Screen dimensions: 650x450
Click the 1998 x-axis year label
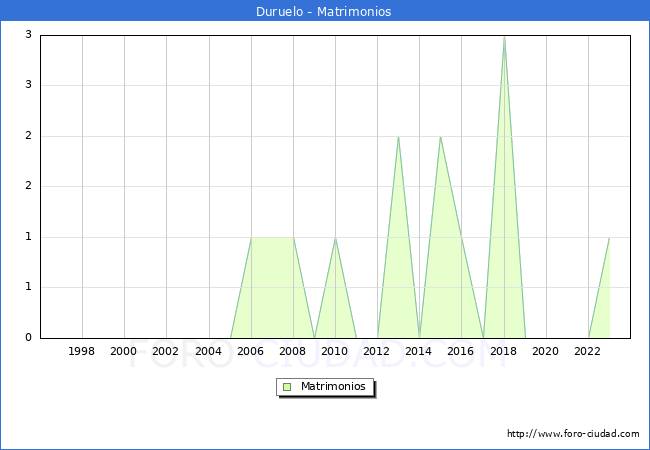(x=82, y=351)
